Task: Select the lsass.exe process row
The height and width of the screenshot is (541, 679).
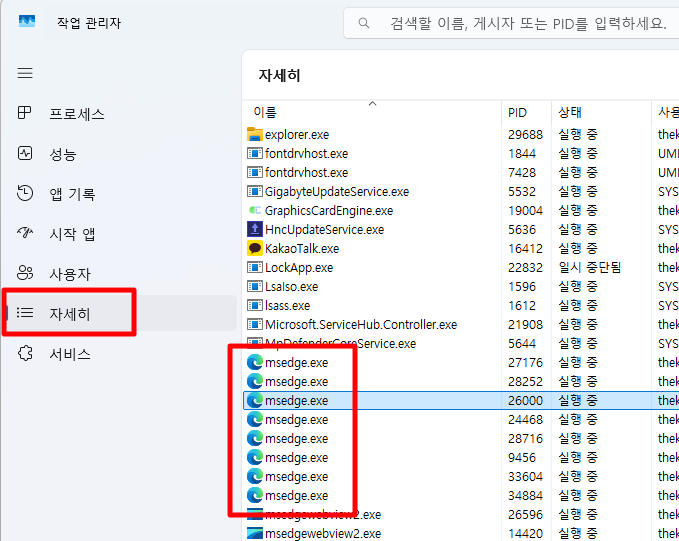Action: pyautogui.click(x=461, y=305)
